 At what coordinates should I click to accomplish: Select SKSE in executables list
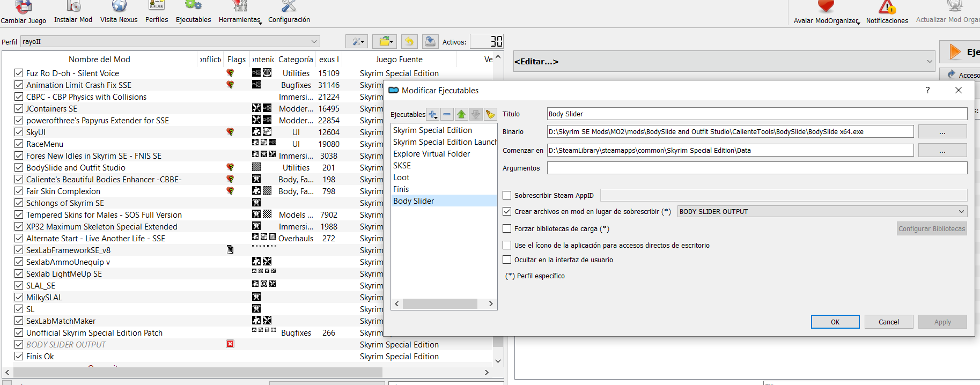[402, 166]
